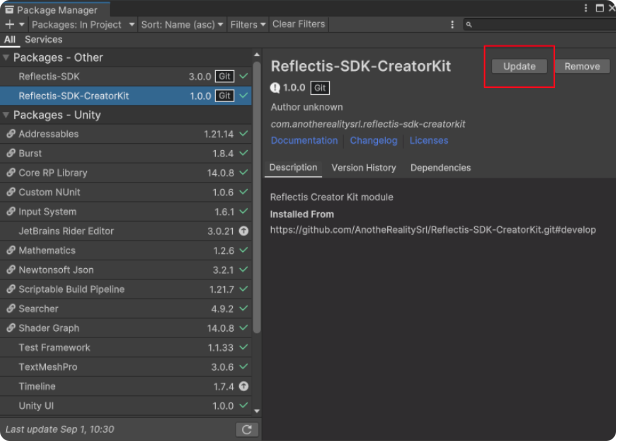Open the Filters dropdown
Screen dimensions: 617x441
[248, 24]
